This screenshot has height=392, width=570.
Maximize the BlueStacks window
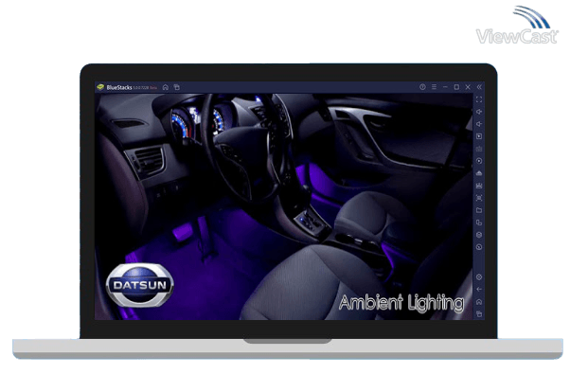coord(456,87)
